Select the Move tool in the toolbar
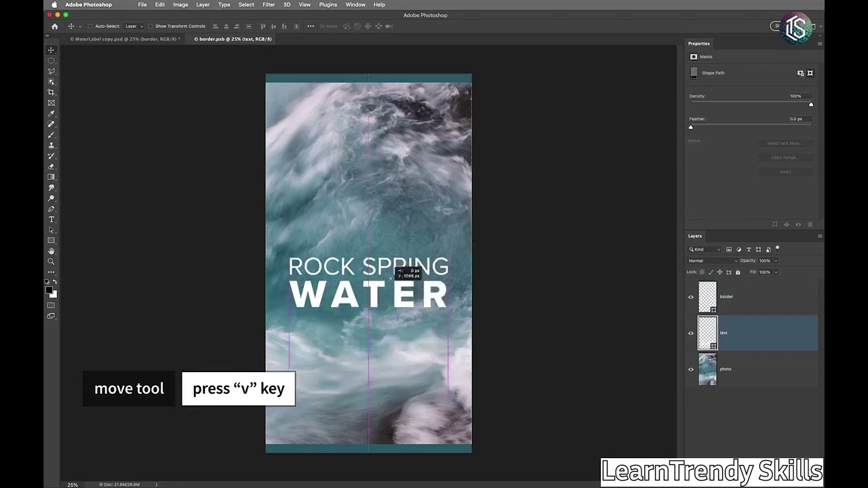Image resolution: width=868 pixels, height=488 pixels. pos(51,50)
